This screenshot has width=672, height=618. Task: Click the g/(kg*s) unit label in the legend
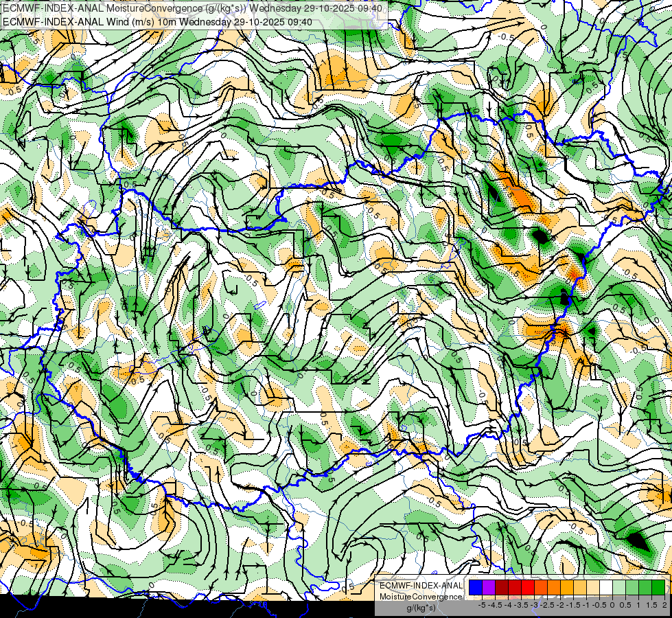click(421, 608)
